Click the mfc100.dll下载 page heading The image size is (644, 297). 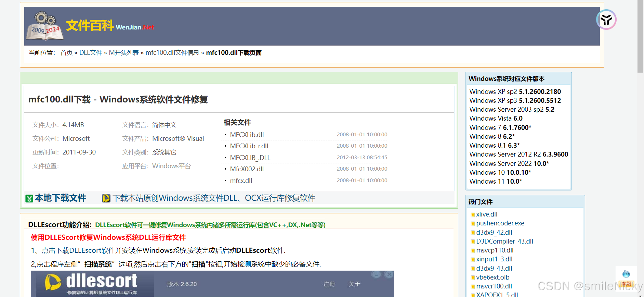click(118, 99)
